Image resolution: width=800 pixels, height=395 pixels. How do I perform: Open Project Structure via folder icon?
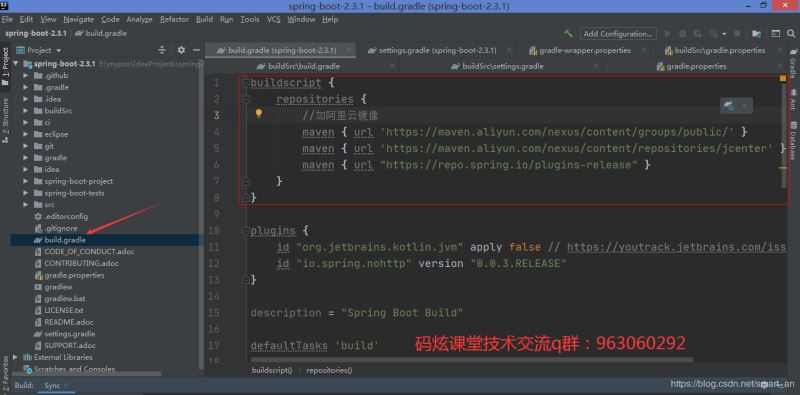(x=756, y=34)
